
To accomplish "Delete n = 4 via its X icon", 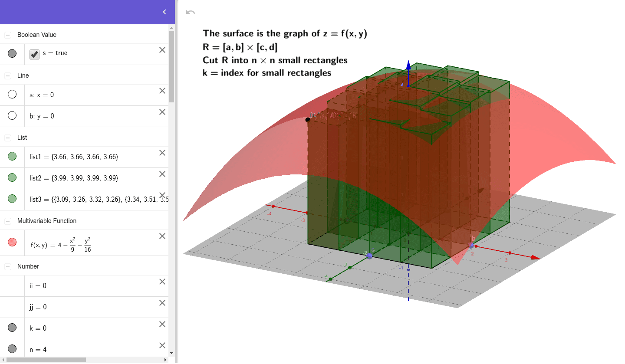I will pos(162,345).
